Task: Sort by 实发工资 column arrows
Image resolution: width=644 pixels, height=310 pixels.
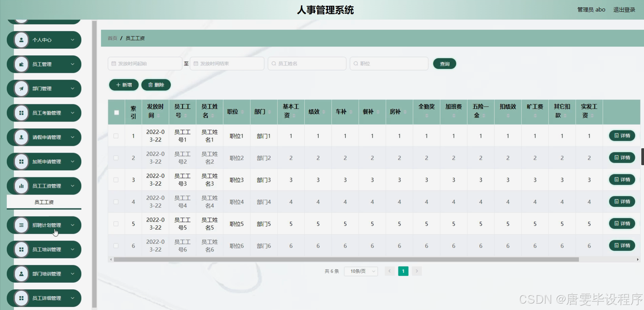Action: pyautogui.click(x=592, y=116)
